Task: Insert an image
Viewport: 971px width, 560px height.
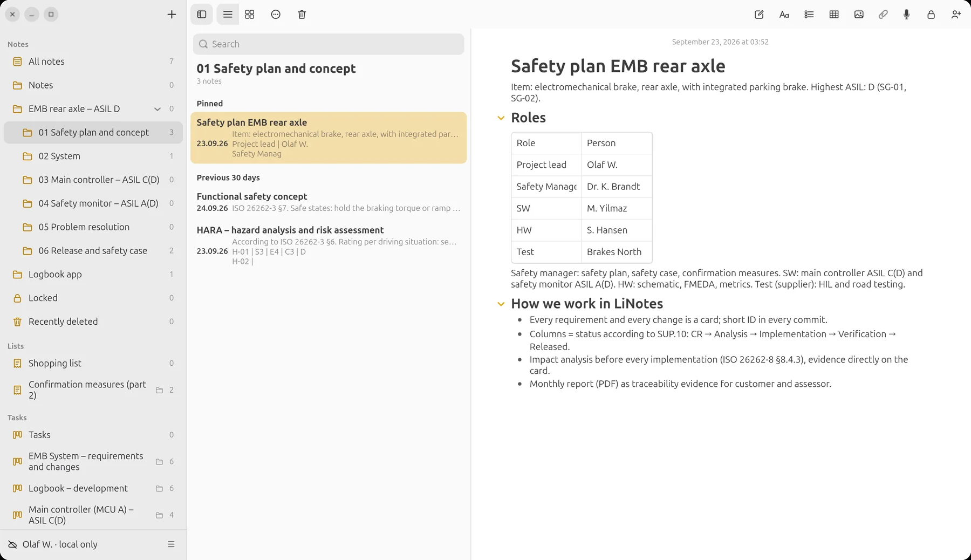Action: coord(859,15)
